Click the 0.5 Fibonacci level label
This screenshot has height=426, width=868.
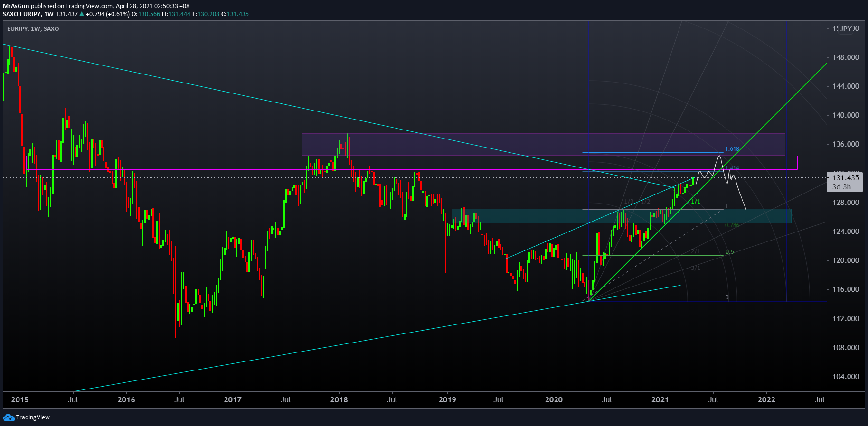(730, 252)
